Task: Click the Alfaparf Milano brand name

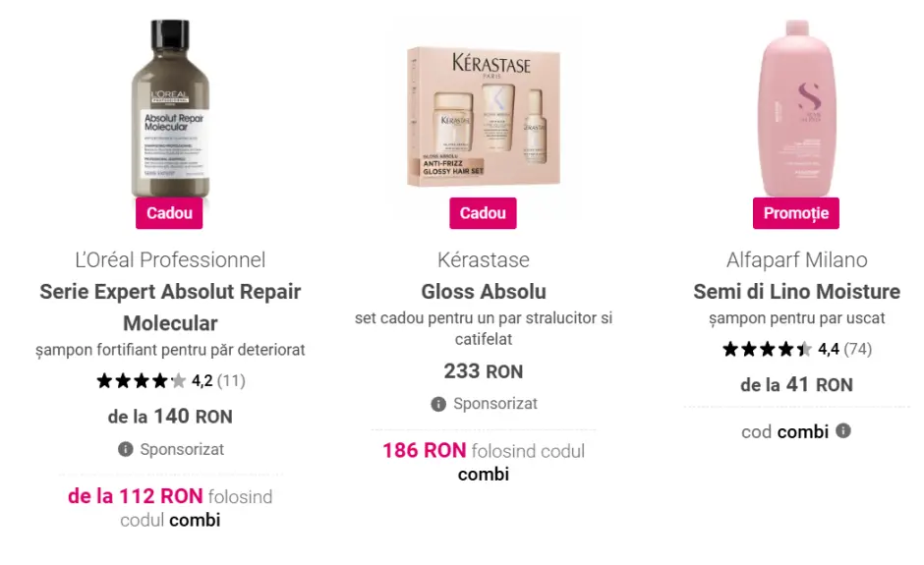Action: coord(797,259)
